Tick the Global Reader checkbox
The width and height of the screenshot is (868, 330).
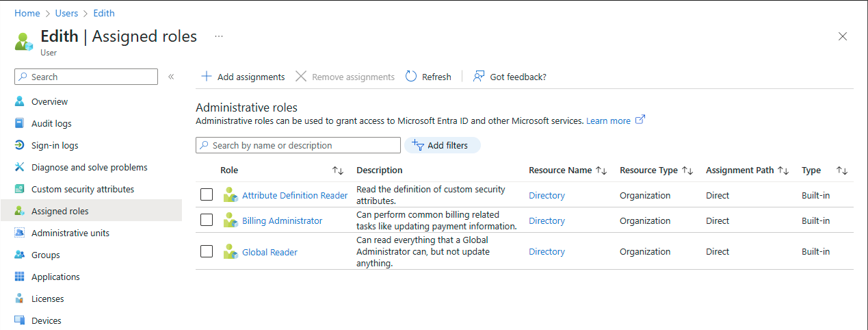[207, 251]
